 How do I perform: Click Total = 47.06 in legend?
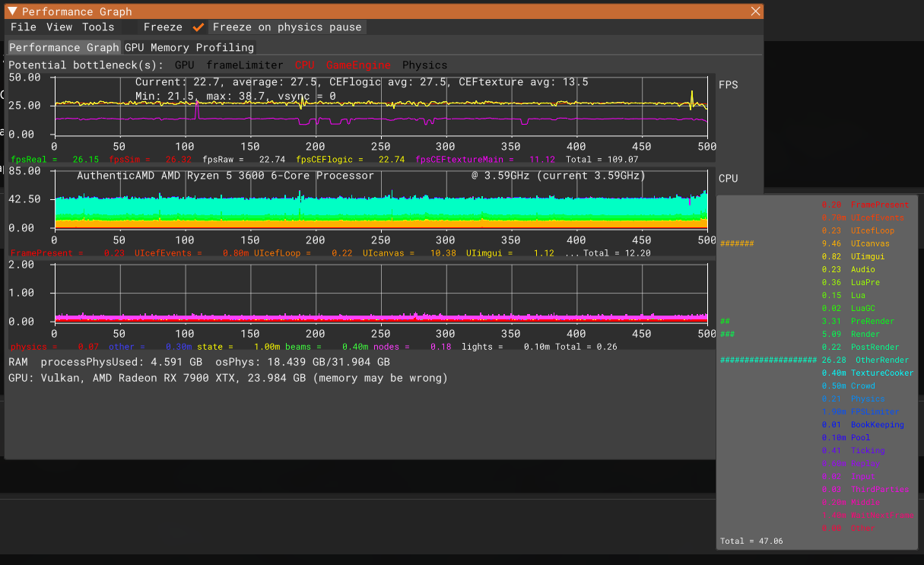pyautogui.click(x=751, y=541)
